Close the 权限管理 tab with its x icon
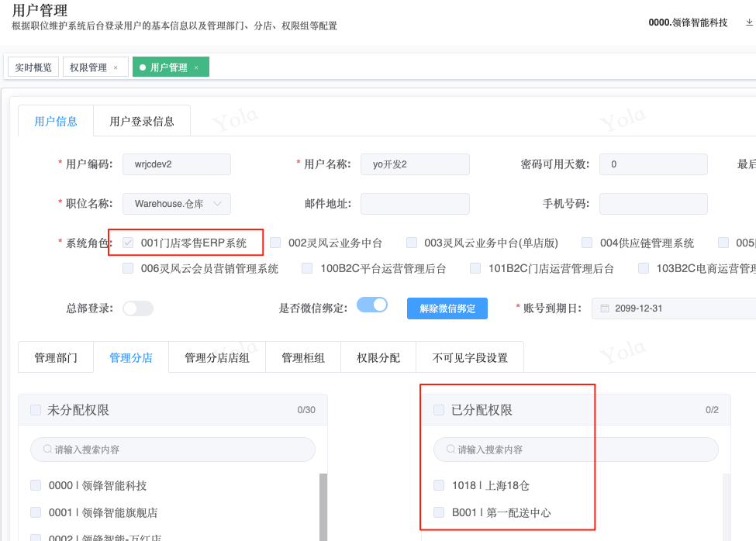This screenshot has height=541, width=756. point(116,67)
